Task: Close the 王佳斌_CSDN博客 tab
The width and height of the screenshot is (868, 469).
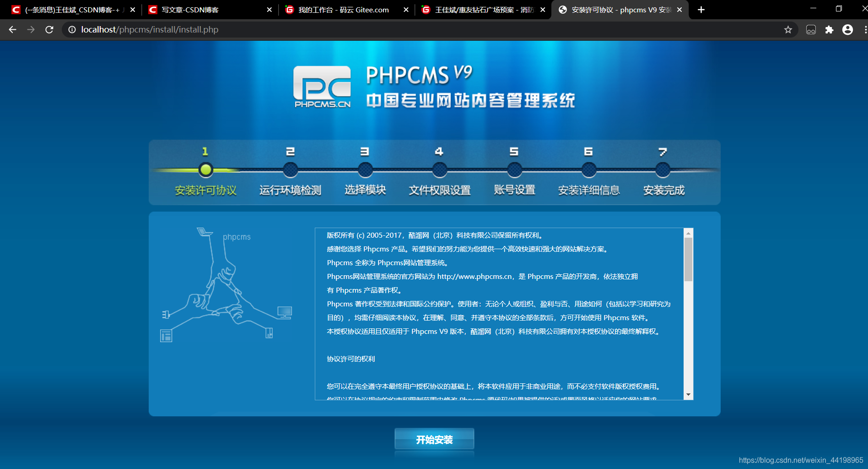Action: [x=133, y=10]
